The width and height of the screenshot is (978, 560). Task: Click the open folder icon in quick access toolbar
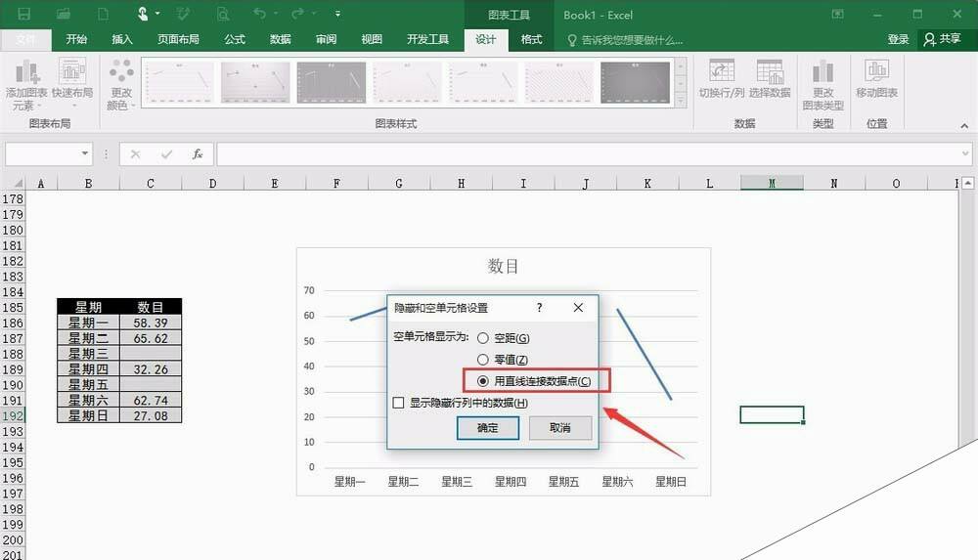click(x=63, y=14)
